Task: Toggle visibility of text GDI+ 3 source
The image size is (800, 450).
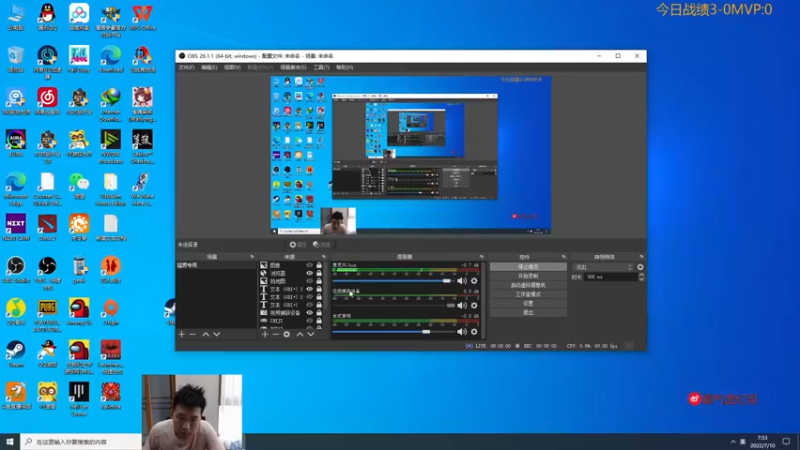Action: click(x=309, y=289)
